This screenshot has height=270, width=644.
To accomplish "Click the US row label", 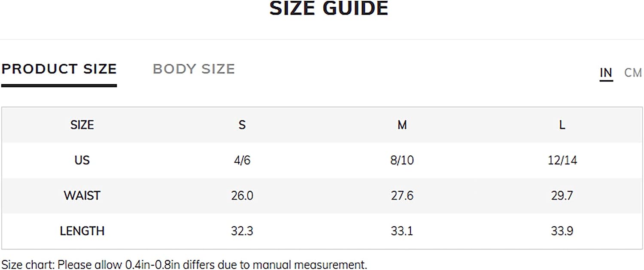I will pos(82,160).
